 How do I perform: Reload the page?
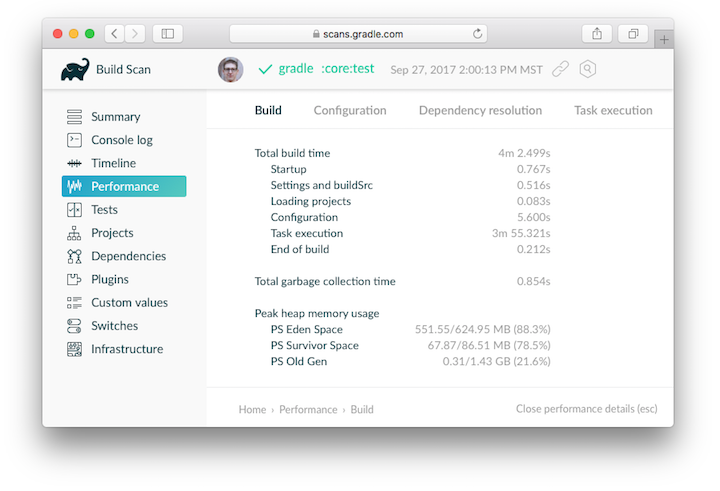click(478, 34)
